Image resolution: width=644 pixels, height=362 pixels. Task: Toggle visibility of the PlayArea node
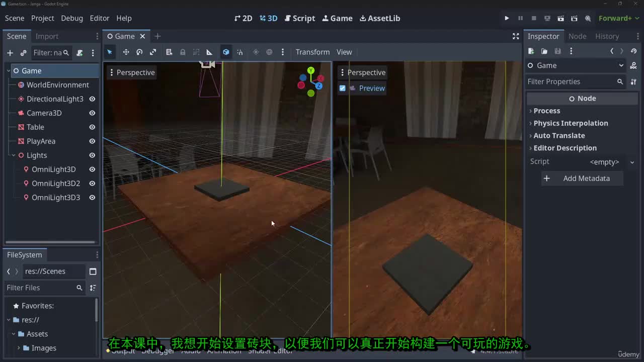(92, 141)
